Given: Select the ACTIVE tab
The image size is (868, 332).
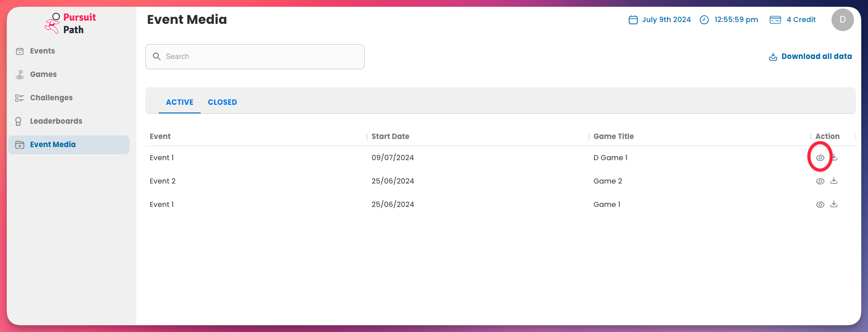Looking at the screenshot, I should 179,102.
